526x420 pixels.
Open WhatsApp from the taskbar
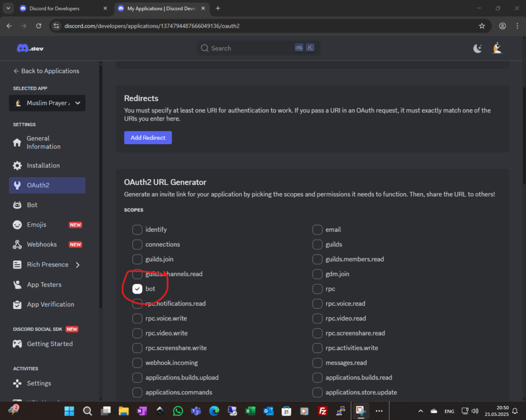point(178,411)
